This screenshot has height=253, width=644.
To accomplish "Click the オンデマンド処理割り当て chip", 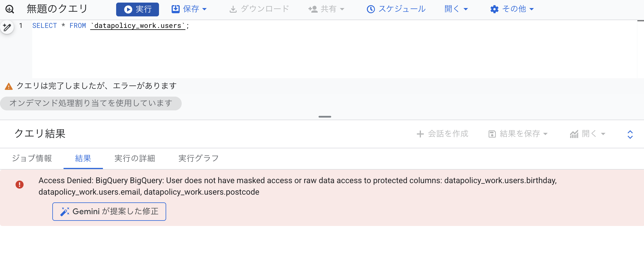I will 91,103.
